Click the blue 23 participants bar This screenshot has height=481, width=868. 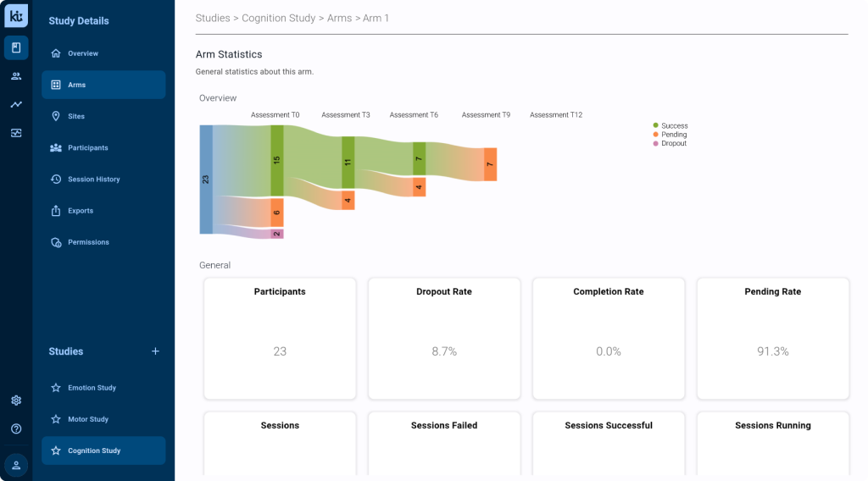[x=206, y=180]
